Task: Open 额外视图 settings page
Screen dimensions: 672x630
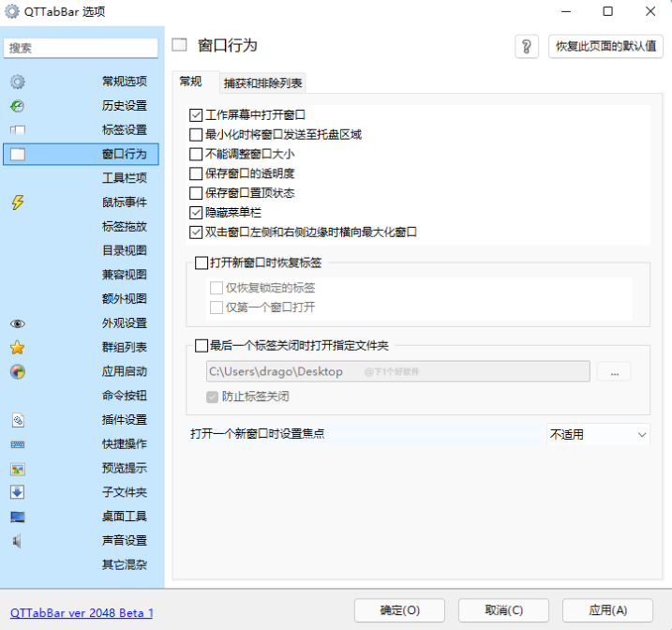Action: point(125,299)
